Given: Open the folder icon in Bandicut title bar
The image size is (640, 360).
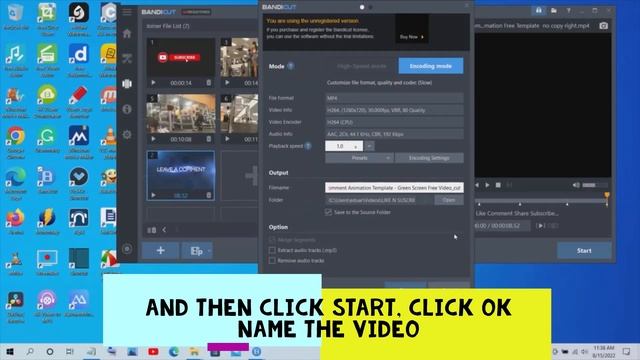Looking at the screenshot, I should click(553, 11).
